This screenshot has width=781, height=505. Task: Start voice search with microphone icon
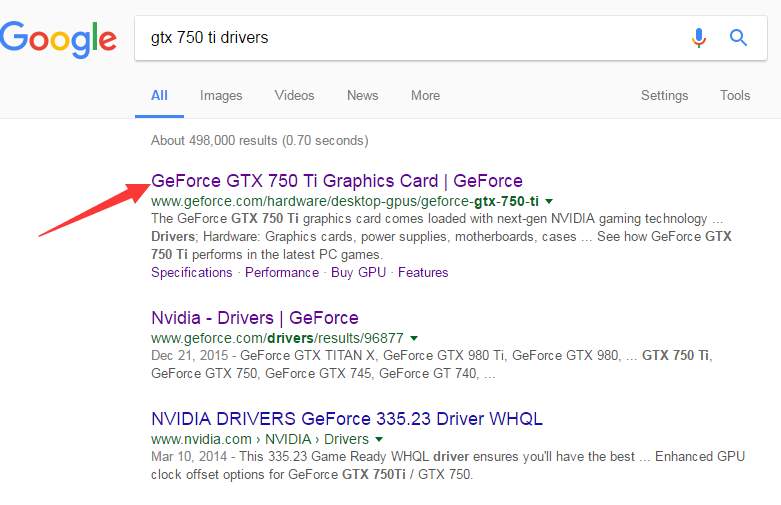click(699, 37)
